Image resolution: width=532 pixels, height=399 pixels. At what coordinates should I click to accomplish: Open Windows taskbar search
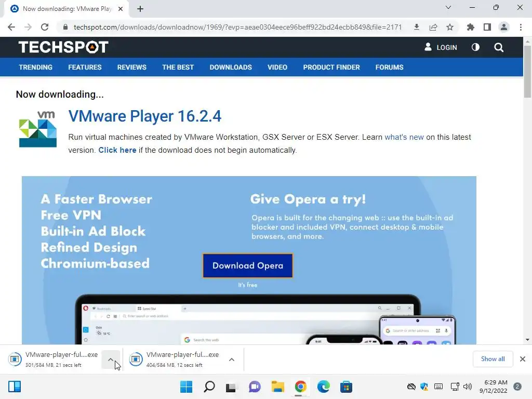click(x=209, y=387)
